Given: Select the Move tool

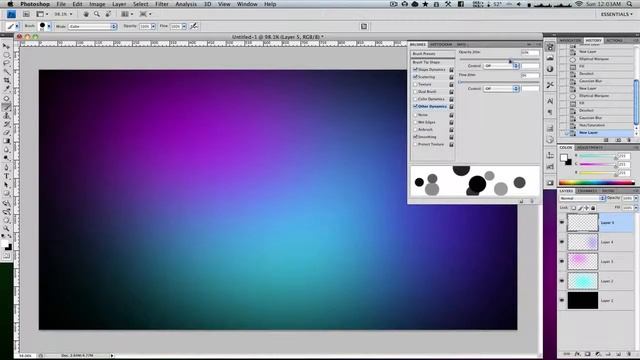Looking at the screenshot, I should [x=7, y=46].
